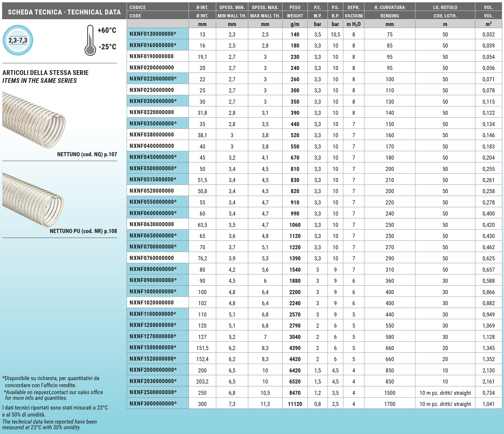Select product code NXNF0130000000*
This screenshot has width=504, height=434.
[153, 34]
